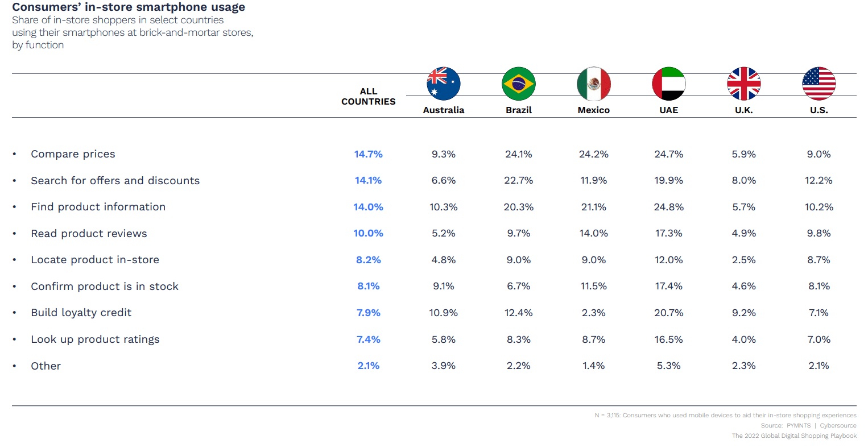The width and height of the screenshot is (868, 448).
Task: Click the Cybersource source text
Action: (x=838, y=426)
